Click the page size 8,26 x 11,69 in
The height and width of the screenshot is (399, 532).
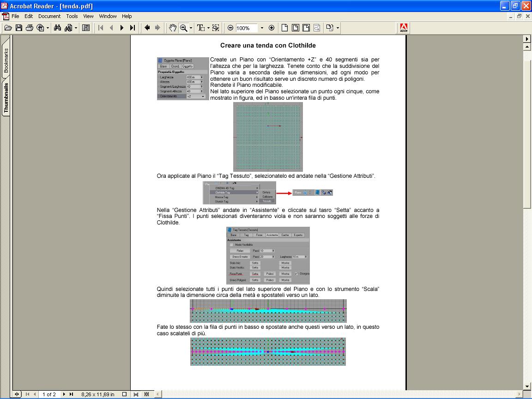(98, 394)
